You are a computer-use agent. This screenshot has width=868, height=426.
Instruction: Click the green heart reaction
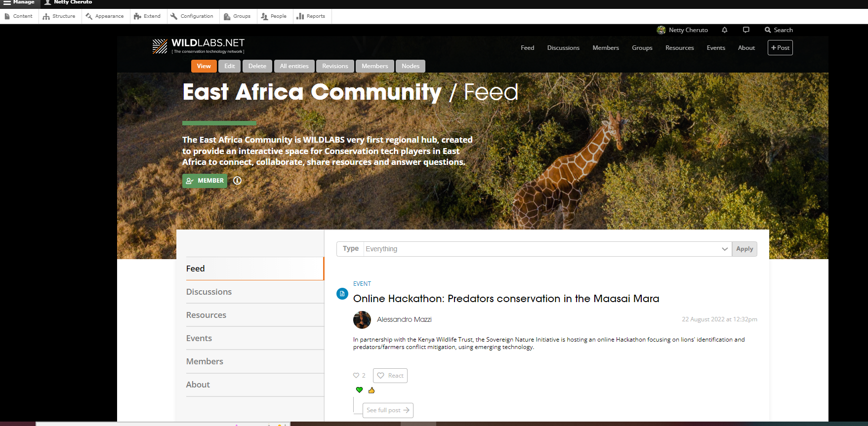click(359, 390)
